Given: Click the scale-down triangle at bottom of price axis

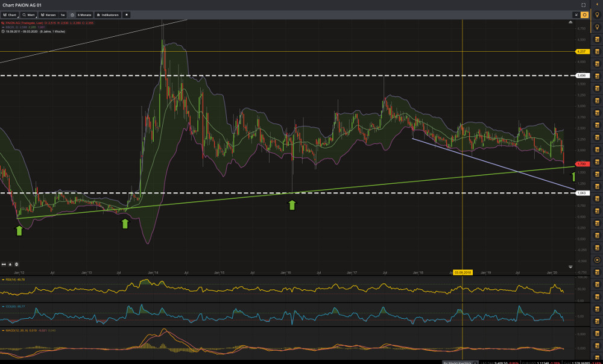Looking at the screenshot, I should (570, 267).
